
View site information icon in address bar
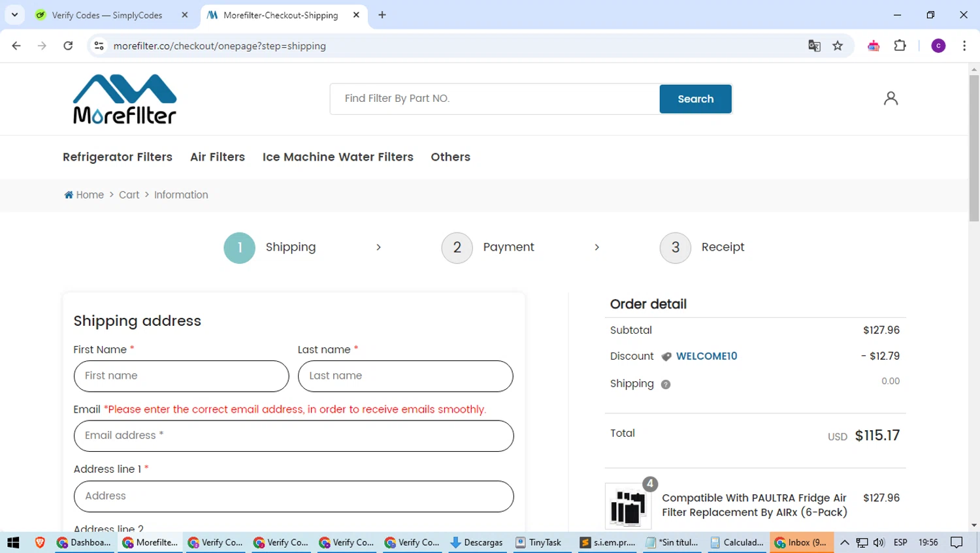click(x=99, y=46)
